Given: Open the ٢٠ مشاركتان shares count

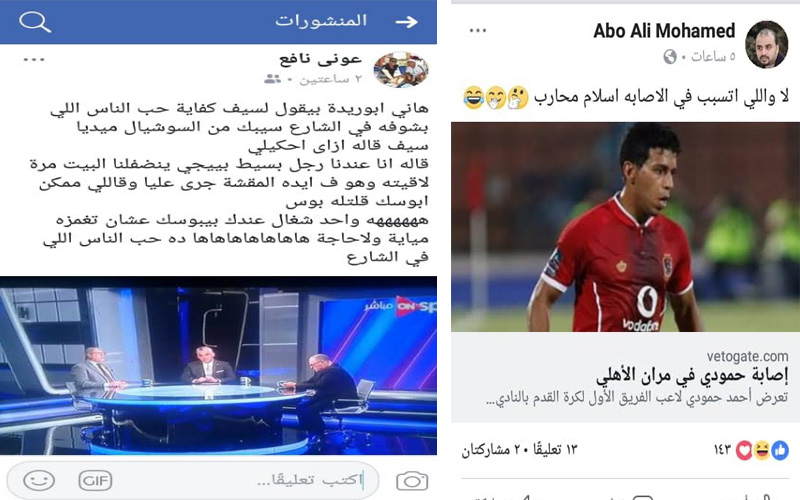Looking at the screenshot, I should pos(493,449).
